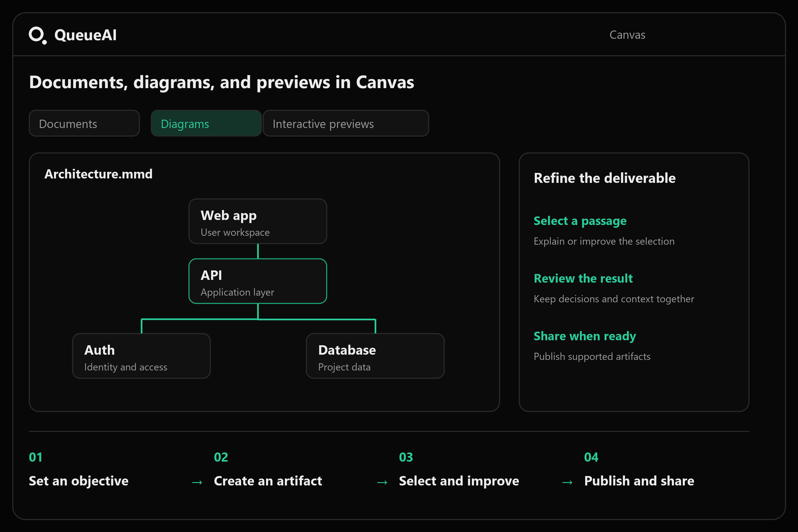Click the API diagram node

pyautogui.click(x=258, y=281)
